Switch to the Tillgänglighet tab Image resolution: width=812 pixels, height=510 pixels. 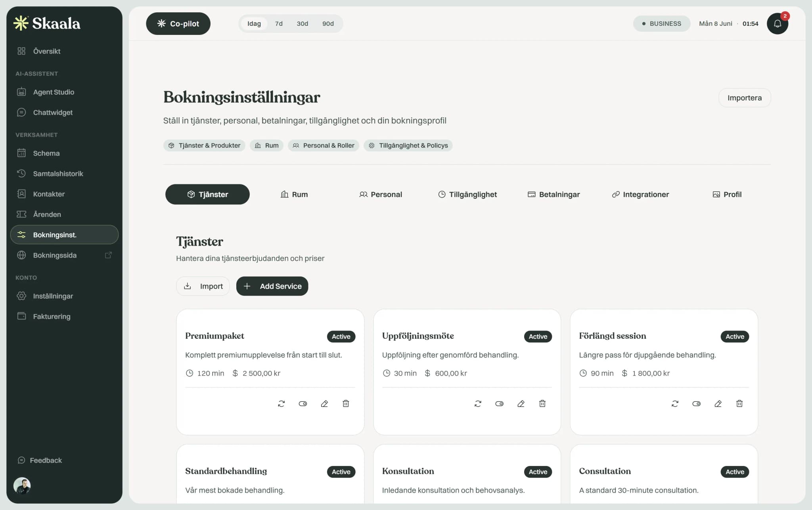pos(467,194)
